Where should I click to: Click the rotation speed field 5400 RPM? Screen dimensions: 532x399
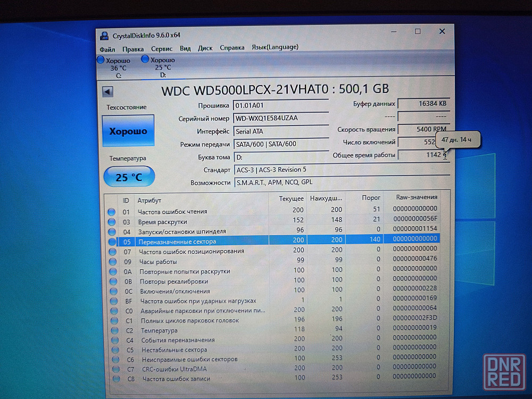(x=424, y=129)
